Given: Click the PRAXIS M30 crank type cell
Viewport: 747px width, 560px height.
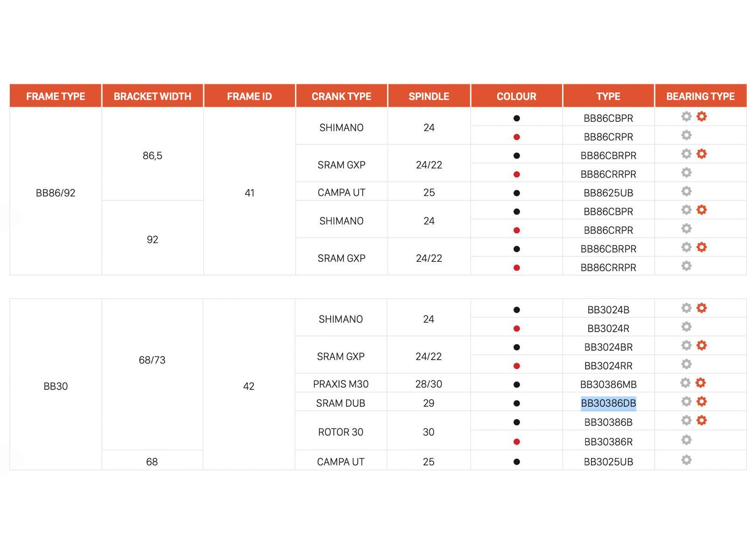Looking at the screenshot, I should point(340,384).
